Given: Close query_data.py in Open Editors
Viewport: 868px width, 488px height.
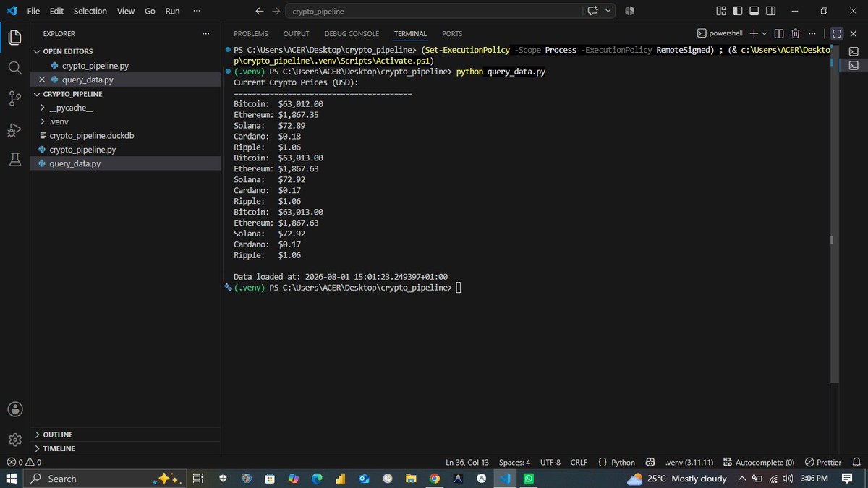Looking at the screenshot, I should [x=41, y=80].
